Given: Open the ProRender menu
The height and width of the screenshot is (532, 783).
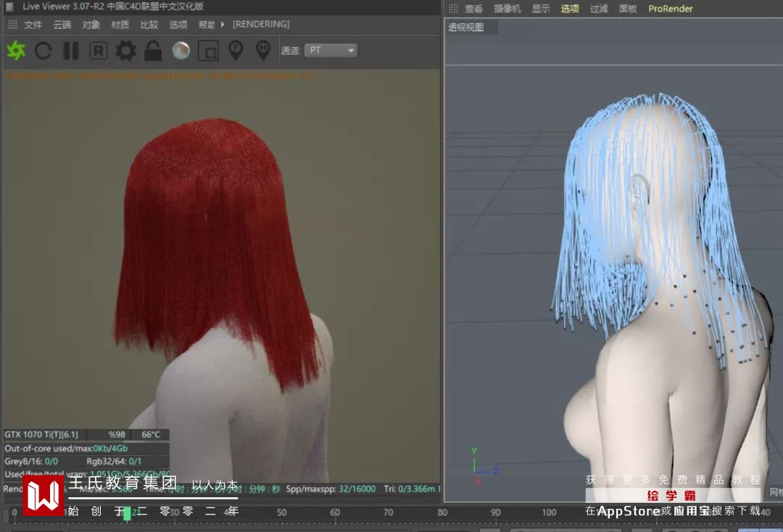Looking at the screenshot, I should click(x=670, y=9).
